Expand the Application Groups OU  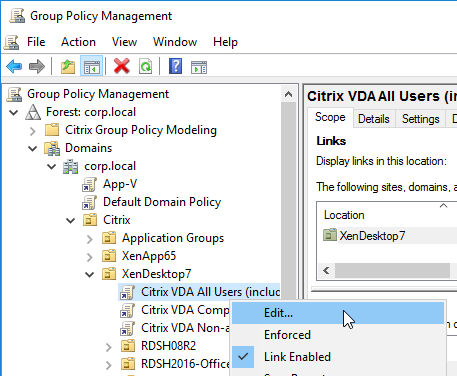89,239
